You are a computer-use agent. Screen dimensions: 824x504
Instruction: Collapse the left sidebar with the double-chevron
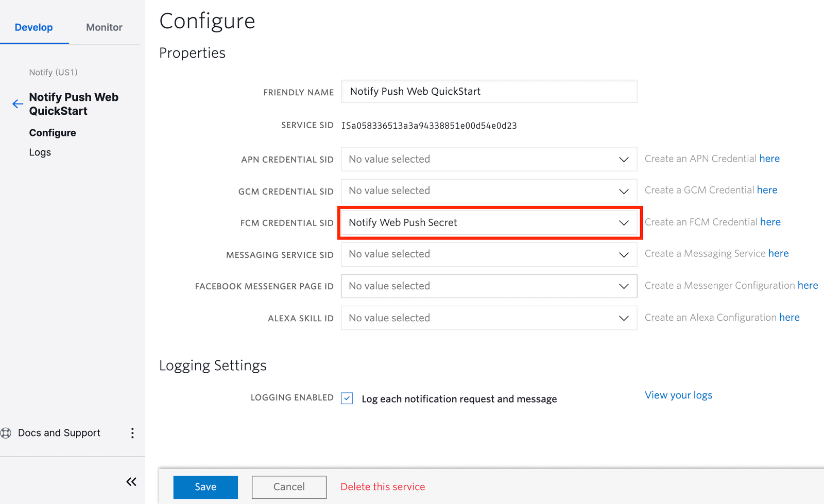point(131,481)
